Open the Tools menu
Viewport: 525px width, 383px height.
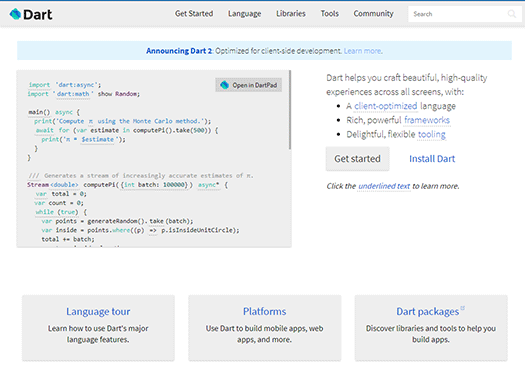click(x=329, y=14)
